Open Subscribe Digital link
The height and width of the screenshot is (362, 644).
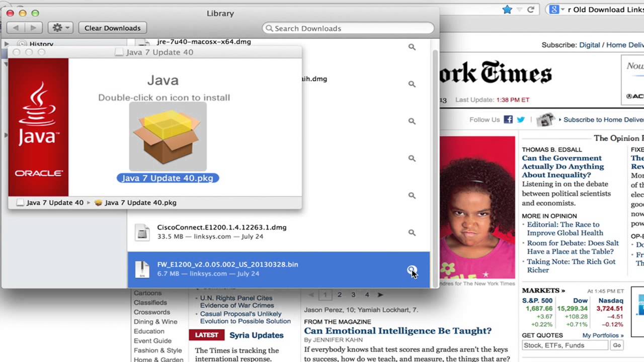(590, 45)
